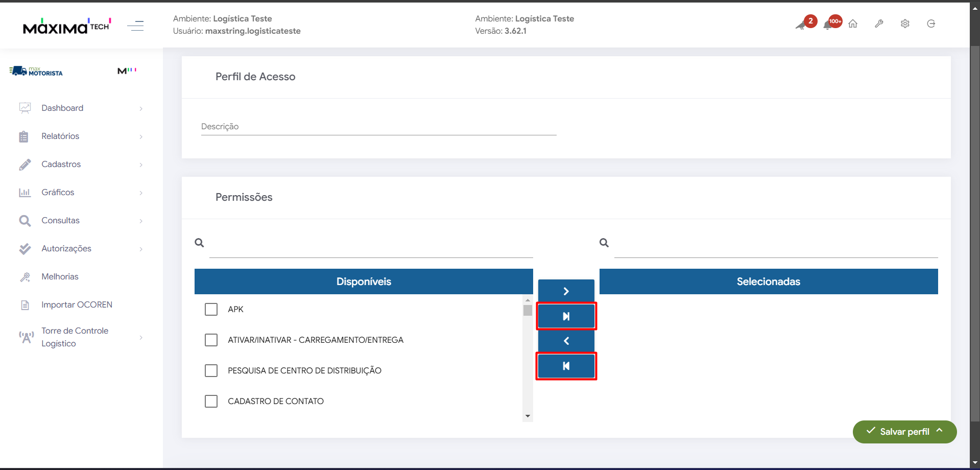Viewport: 980px width, 470px height.
Task: Click the logout icon in header
Action: [931, 24]
